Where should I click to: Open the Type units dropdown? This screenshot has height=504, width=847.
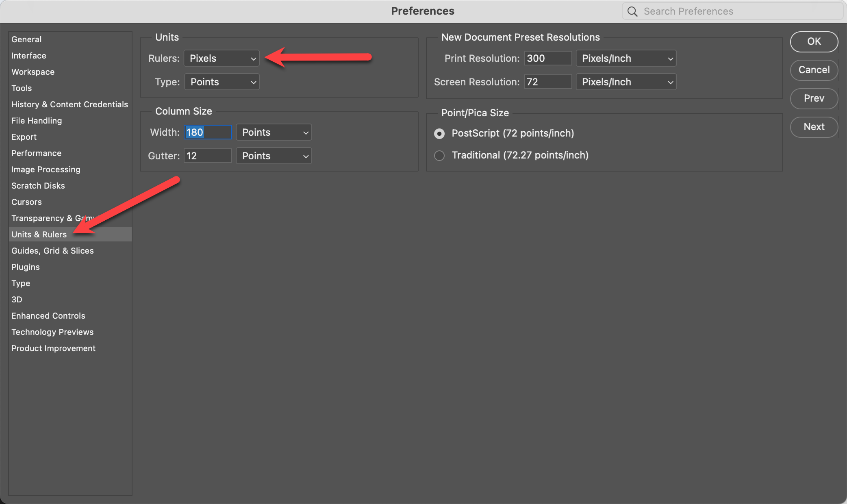coord(222,82)
